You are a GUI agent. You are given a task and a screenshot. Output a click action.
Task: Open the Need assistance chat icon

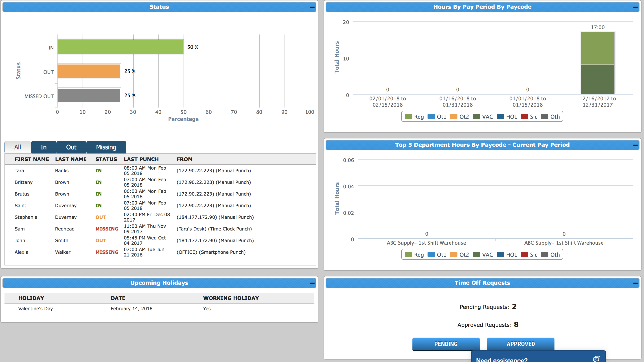(x=596, y=359)
